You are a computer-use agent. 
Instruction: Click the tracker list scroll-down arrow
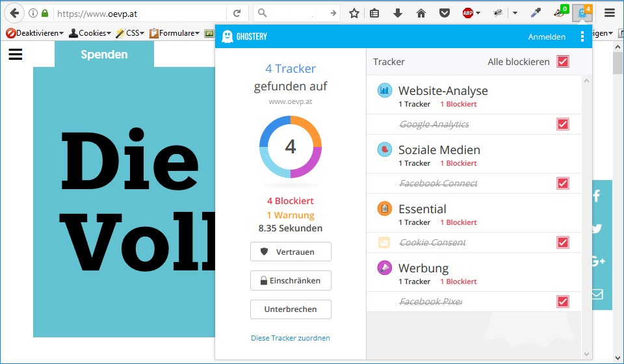click(586, 354)
